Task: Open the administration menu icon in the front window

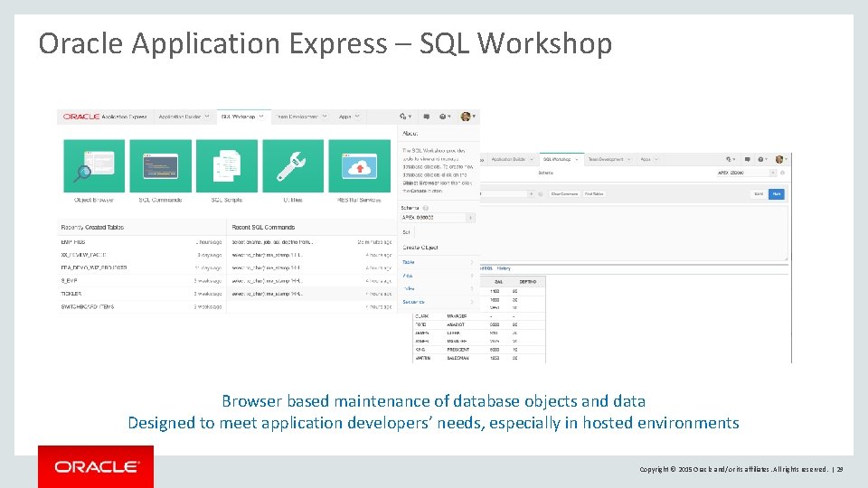Action: [405, 117]
